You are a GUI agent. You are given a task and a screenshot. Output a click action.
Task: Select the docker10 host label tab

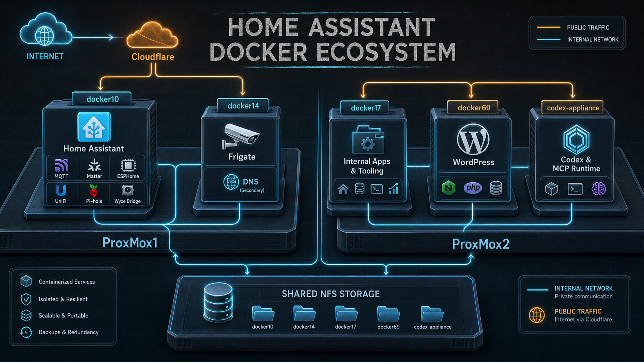102,99
